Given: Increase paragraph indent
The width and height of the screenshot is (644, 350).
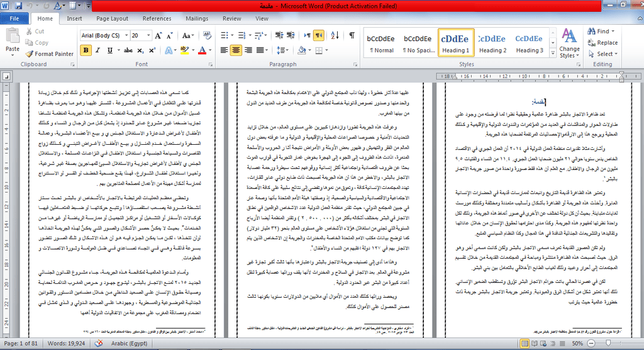Looking at the screenshot, I should pyautogui.click(x=291, y=36).
